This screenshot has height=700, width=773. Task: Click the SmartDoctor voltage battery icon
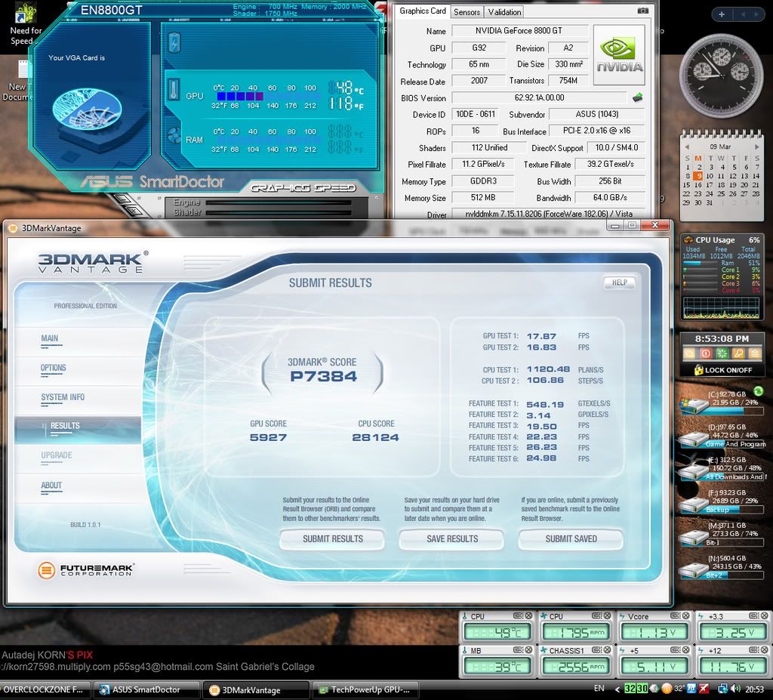click(174, 42)
